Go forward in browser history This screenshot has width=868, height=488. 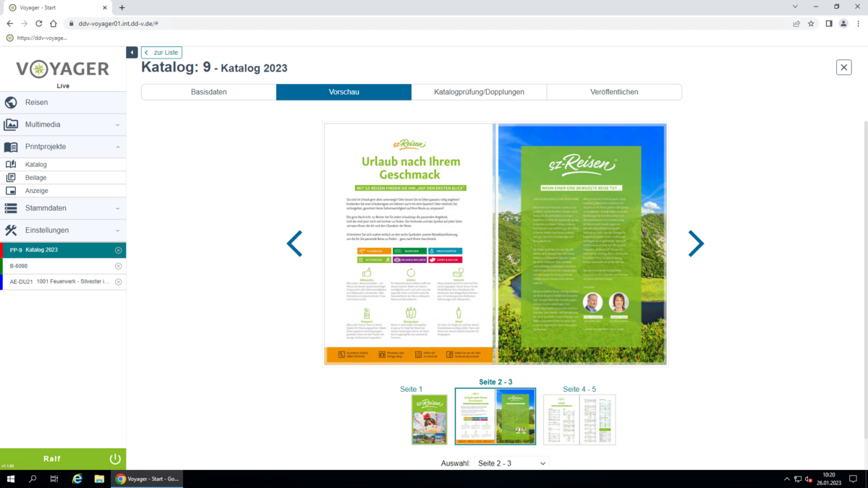(x=25, y=23)
